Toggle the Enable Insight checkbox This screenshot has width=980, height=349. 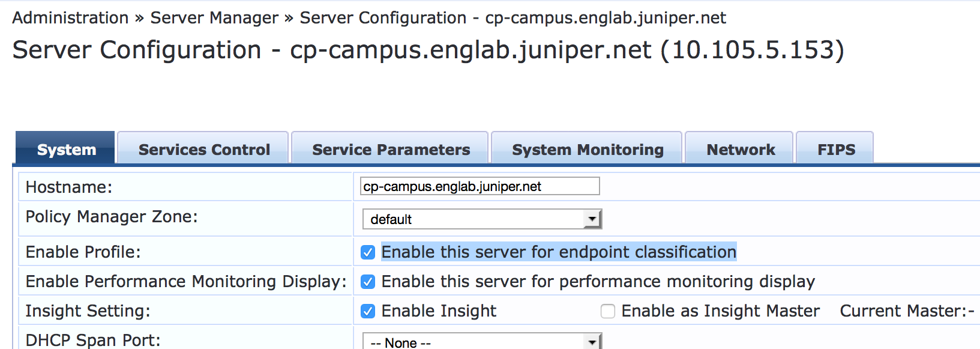368,311
